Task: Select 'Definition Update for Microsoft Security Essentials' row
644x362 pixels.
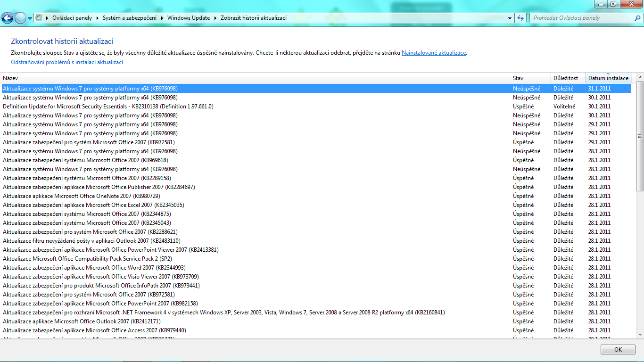Action: coord(316,107)
